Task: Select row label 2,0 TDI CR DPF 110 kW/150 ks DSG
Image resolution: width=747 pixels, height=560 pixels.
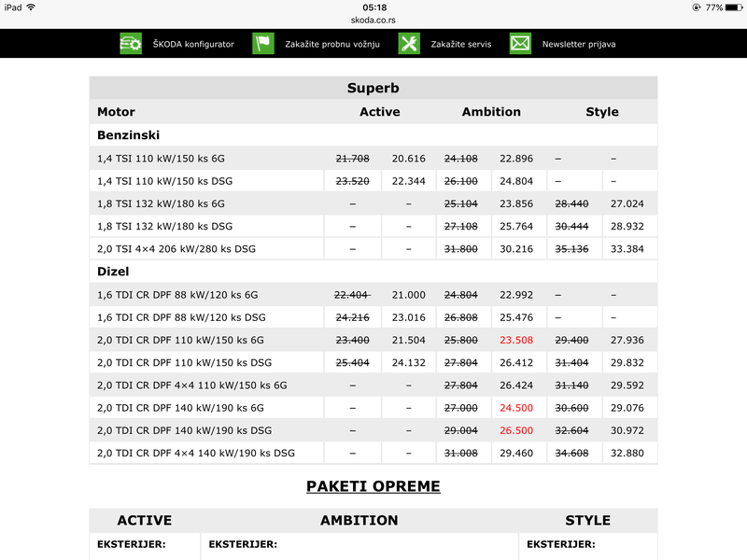Action: (184, 363)
